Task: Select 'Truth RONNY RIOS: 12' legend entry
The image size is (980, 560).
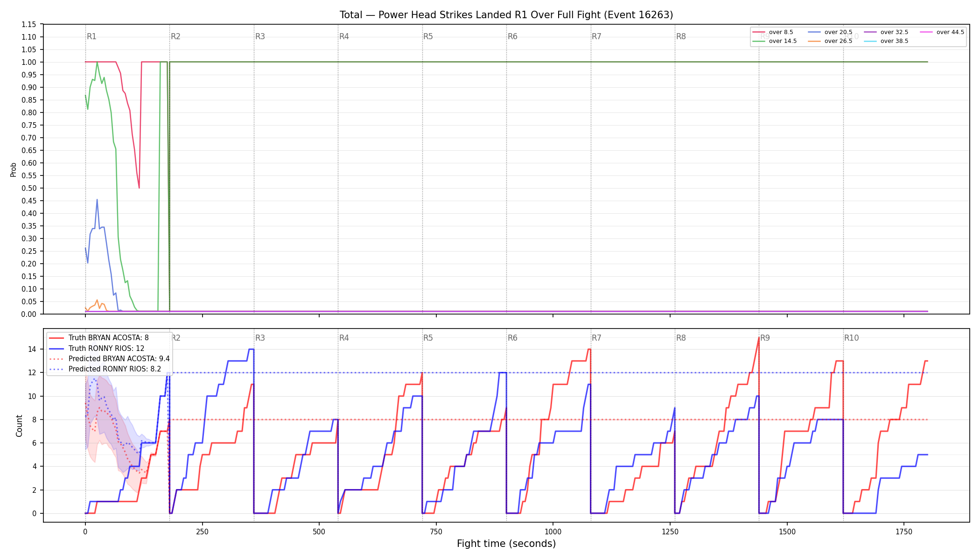Action: (x=106, y=348)
